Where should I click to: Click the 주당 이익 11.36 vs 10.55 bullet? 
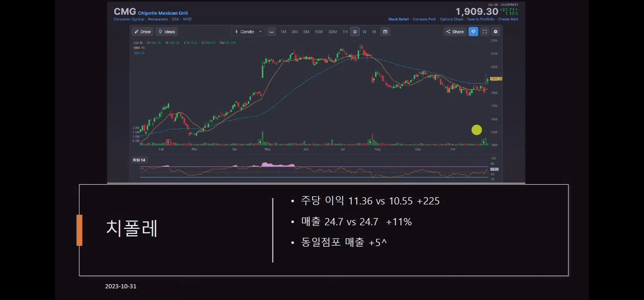[x=370, y=201]
